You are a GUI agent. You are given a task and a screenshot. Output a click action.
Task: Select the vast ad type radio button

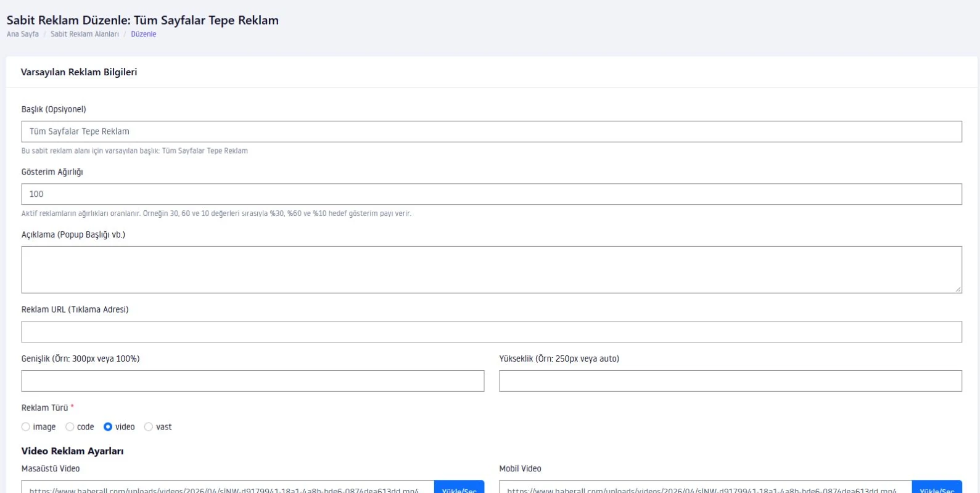(x=149, y=427)
